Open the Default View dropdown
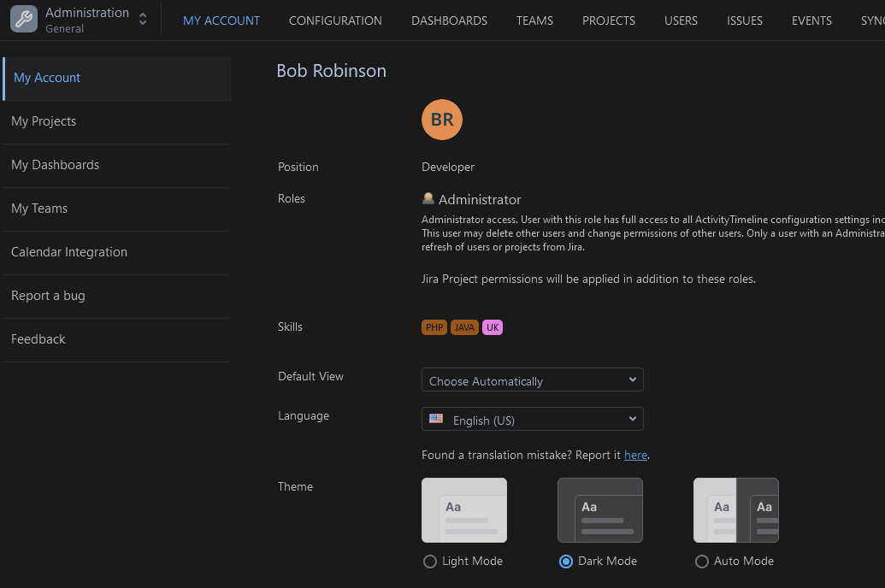 532,380
